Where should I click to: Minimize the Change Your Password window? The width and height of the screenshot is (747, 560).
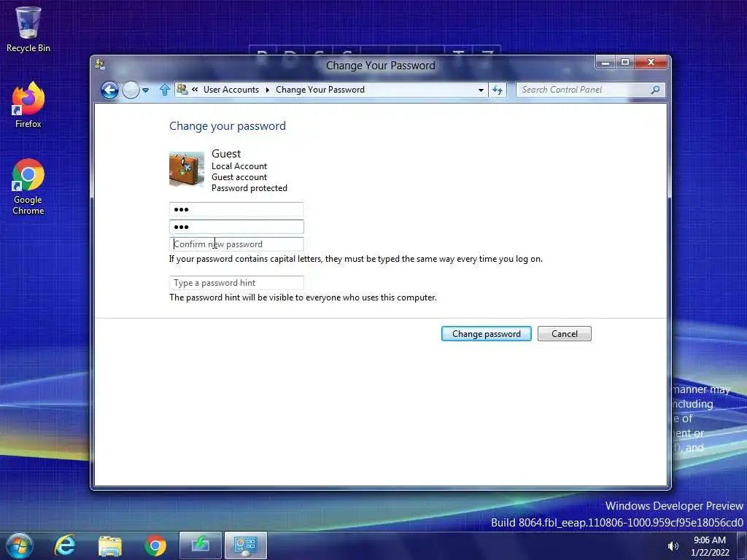pos(605,63)
